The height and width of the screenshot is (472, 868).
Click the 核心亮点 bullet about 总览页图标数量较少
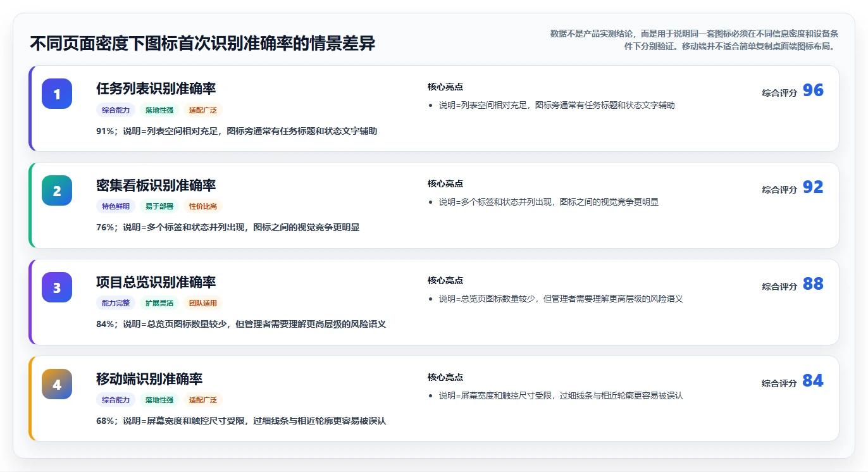pos(561,299)
